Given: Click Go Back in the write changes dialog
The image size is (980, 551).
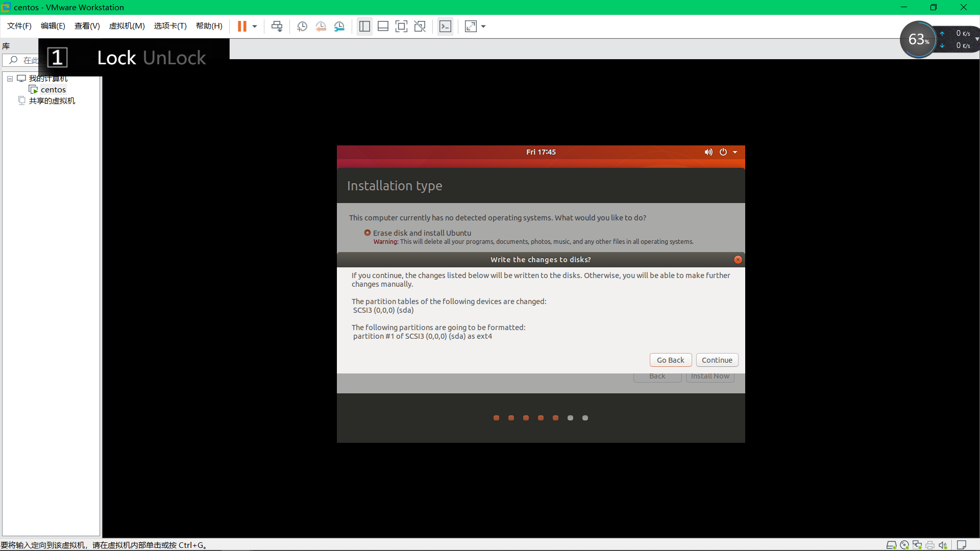Looking at the screenshot, I should click(x=670, y=360).
